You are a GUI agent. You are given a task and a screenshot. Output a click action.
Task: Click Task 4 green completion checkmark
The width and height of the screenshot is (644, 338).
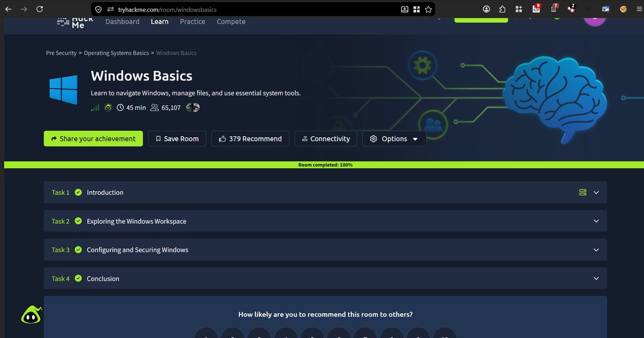click(78, 279)
